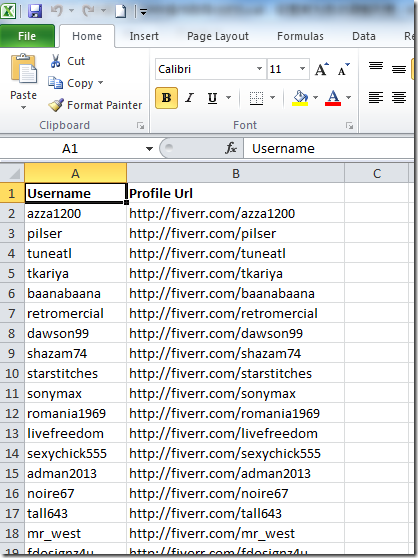Expand the Borders dropdown arrow
The height and width of the screenshot is (558, 418).
(273, 98)
